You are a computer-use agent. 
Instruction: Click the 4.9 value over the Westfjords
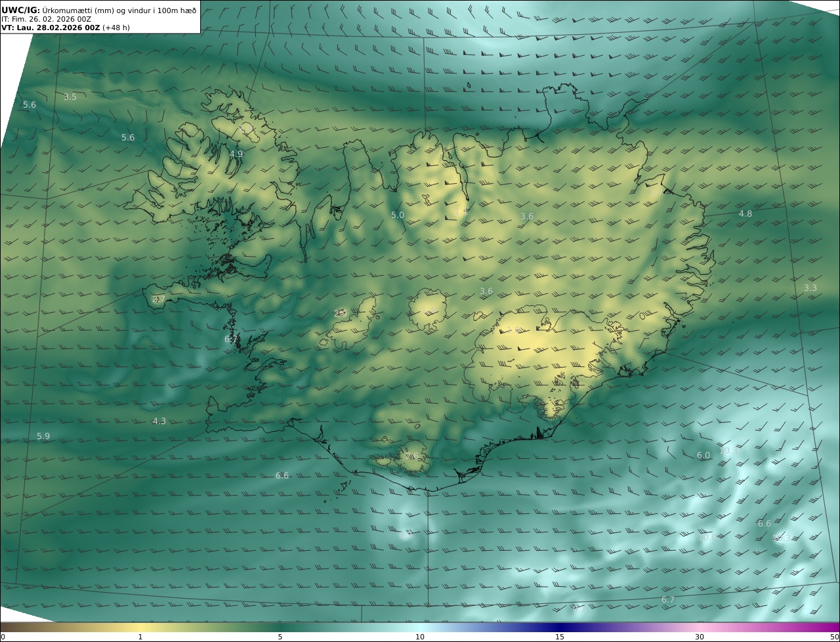coord(236,154)
